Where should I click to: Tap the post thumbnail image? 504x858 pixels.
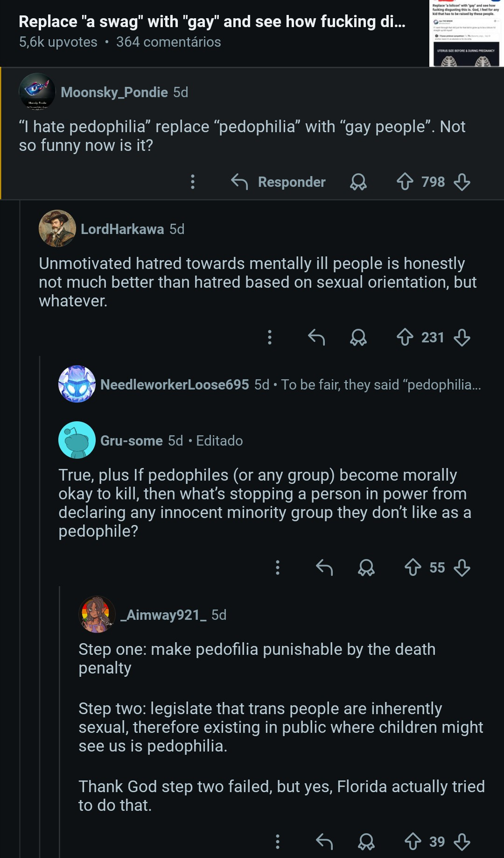[466, 34]
